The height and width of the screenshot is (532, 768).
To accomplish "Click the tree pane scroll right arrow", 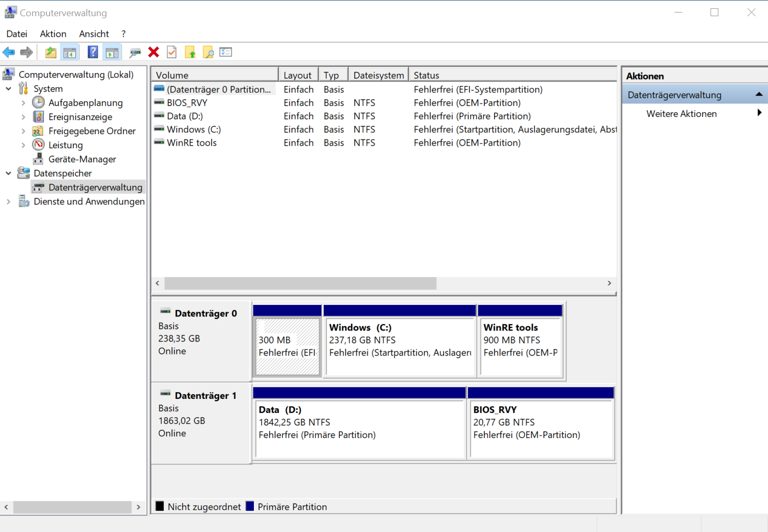I will click(138, 507).
